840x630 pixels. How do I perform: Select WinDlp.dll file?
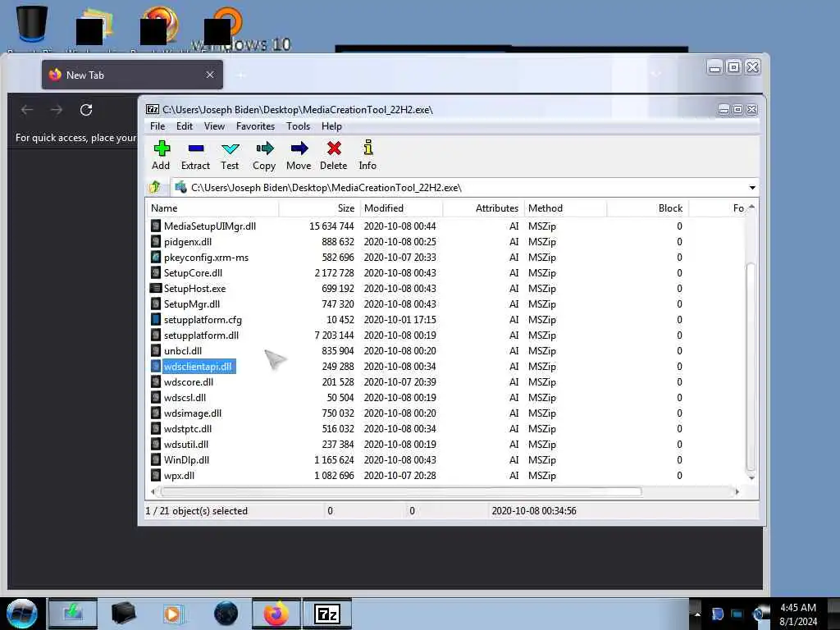click(186, 459)
